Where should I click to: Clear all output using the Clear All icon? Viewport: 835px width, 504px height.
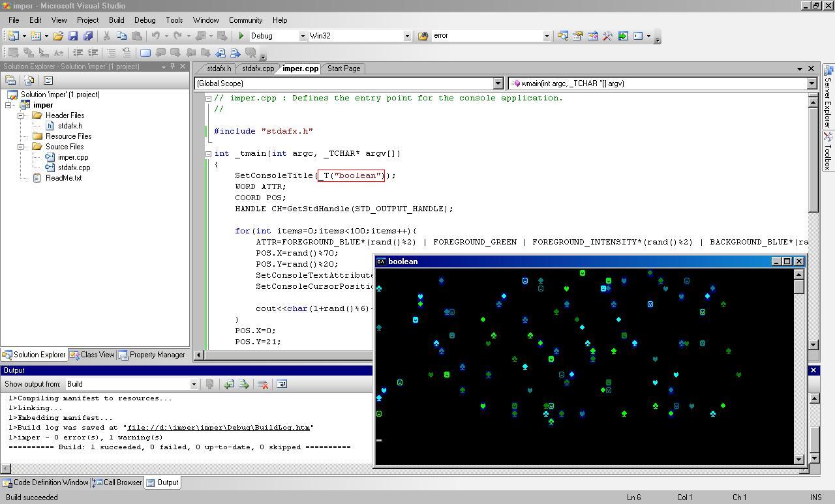click(264, 384)
